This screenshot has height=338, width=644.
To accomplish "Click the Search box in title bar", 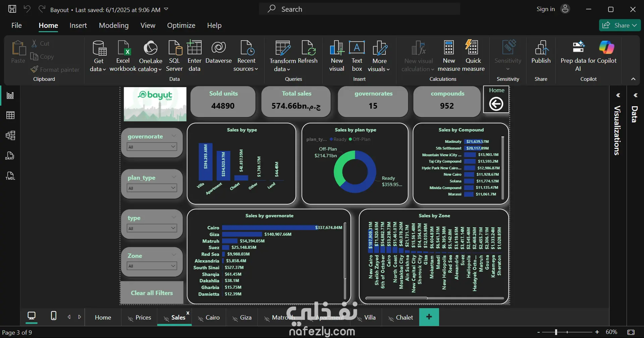I will (360, 9).
